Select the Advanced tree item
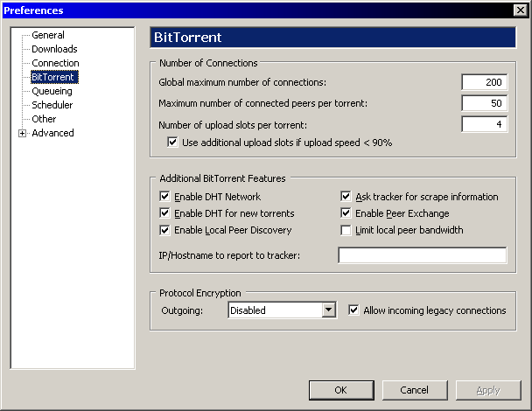The height and width of the screenshot is (411, 532). point(52,133)
